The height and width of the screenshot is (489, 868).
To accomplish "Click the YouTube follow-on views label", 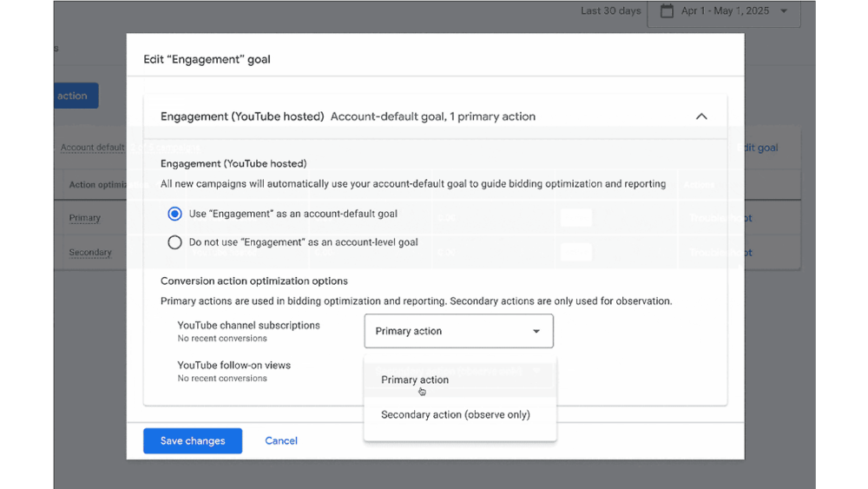I will click(x=233, y=366).
